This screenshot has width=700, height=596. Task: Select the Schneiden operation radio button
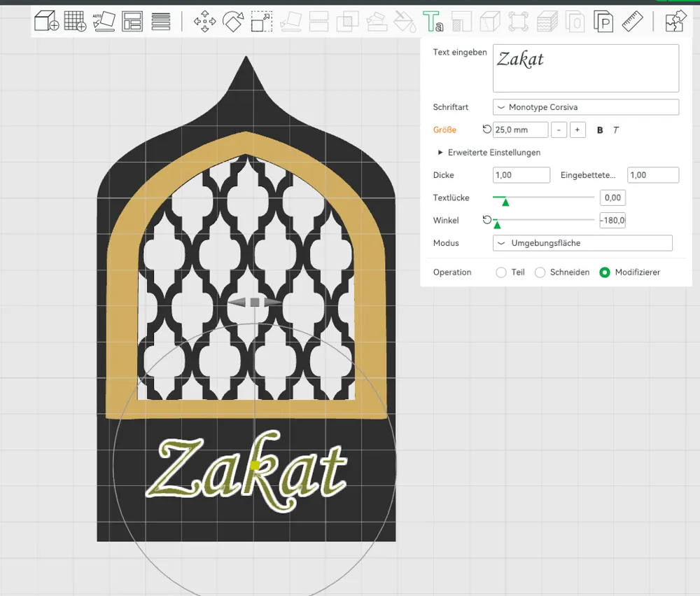pos(540,272)
